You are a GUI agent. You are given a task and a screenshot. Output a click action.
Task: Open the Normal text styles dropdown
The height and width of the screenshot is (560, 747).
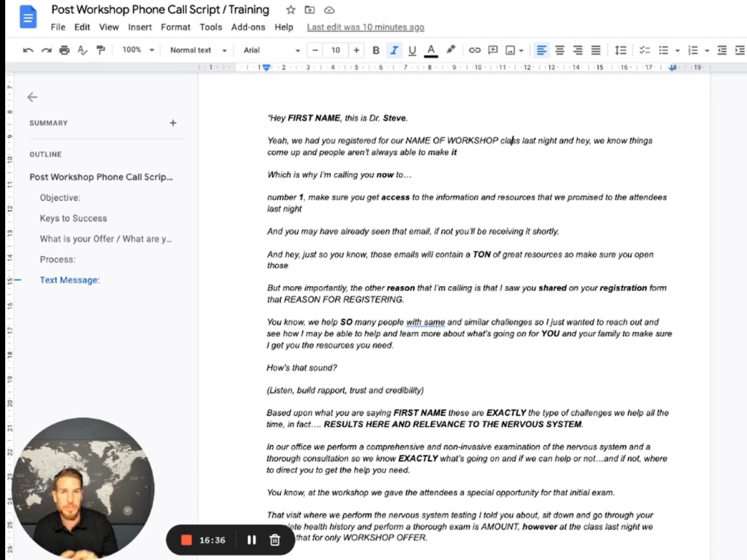point(198,50)
